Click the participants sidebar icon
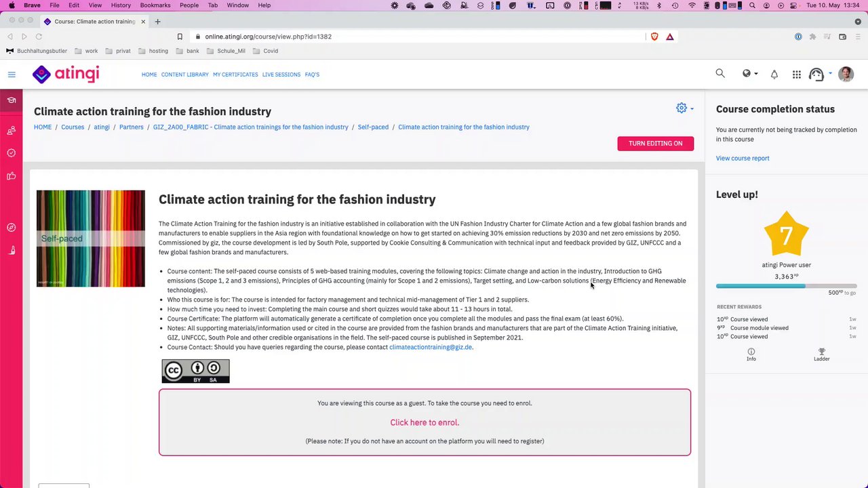 coord(12,131)
